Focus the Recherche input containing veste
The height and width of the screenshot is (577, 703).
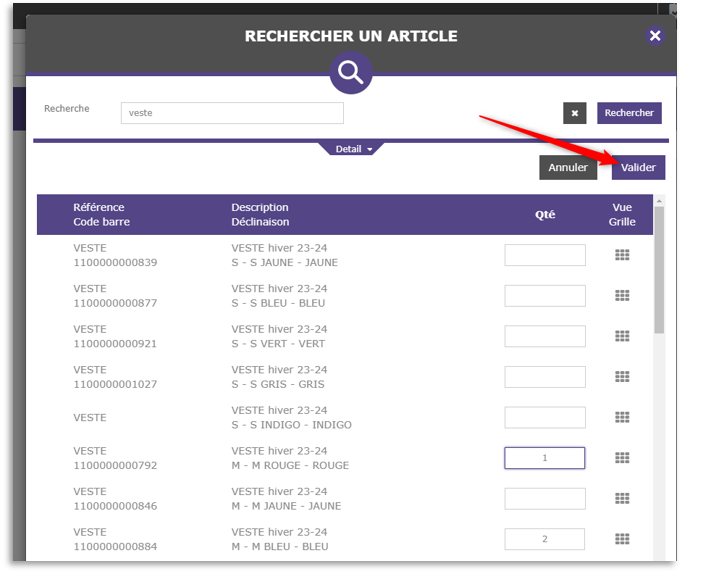coord(232,113)
